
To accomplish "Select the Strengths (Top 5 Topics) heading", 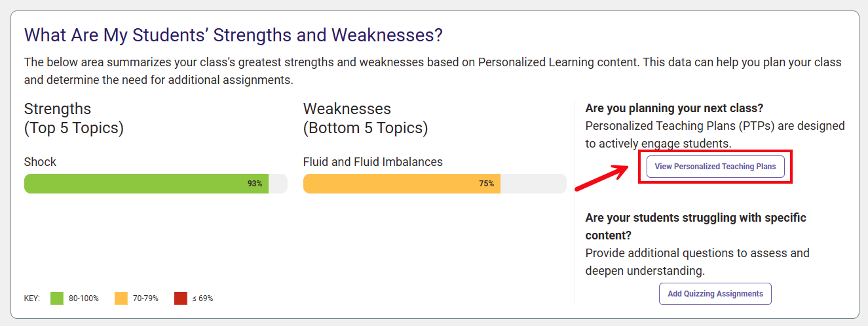I will click(73, 118).
